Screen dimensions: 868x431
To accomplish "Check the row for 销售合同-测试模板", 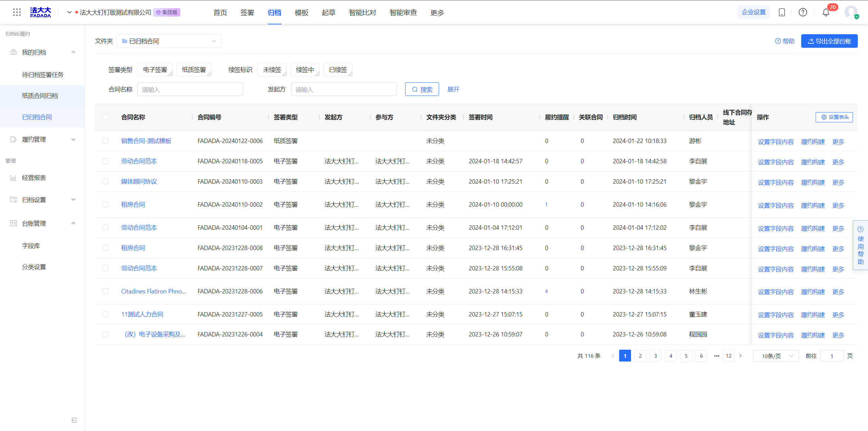I will click(106, 141).
